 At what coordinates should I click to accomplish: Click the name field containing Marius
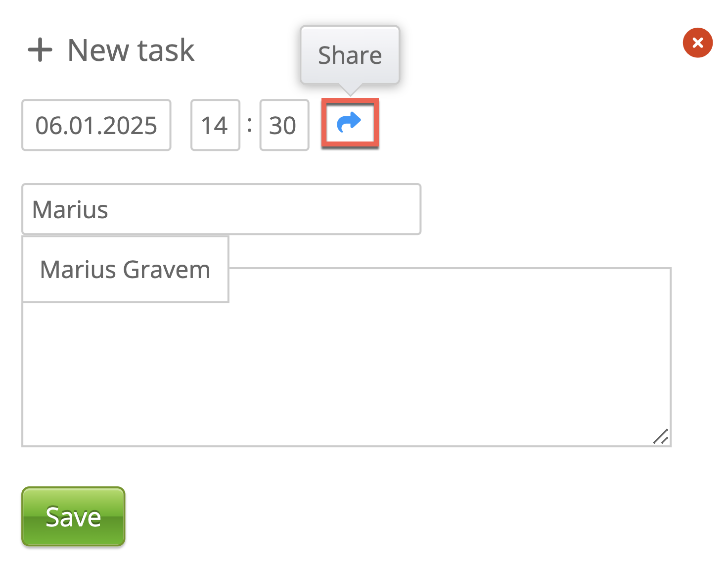(x=221, y=209)
